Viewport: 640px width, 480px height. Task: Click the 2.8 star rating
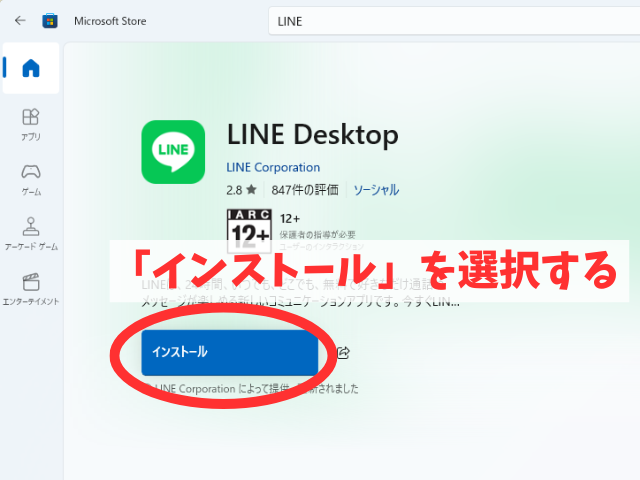[x=241, y=190]
